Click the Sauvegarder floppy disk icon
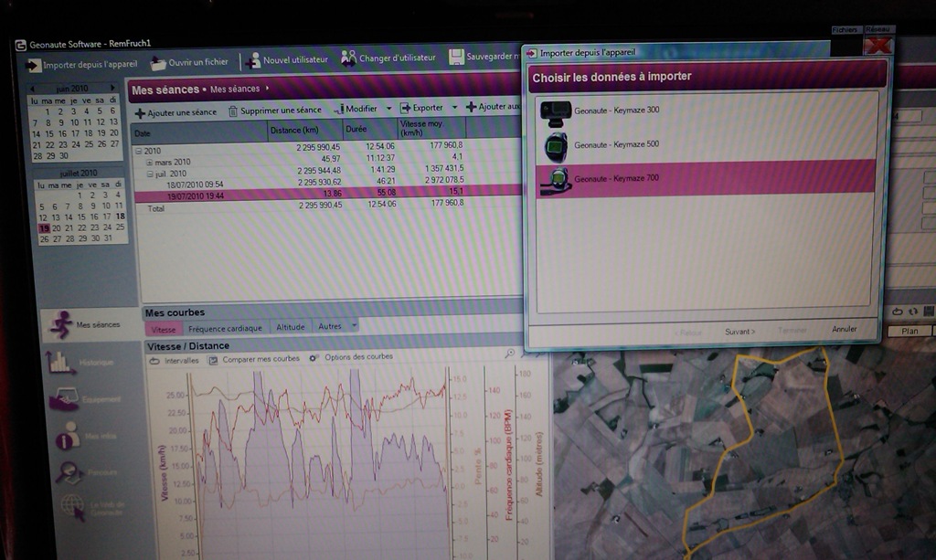 pos(456,57)
